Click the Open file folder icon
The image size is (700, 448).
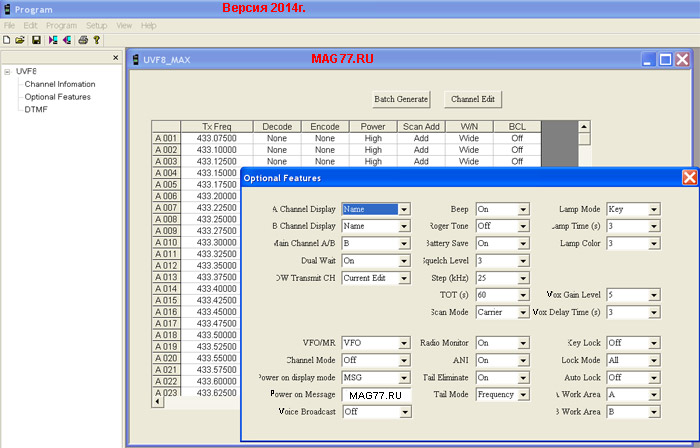click(x=20, y=40)
